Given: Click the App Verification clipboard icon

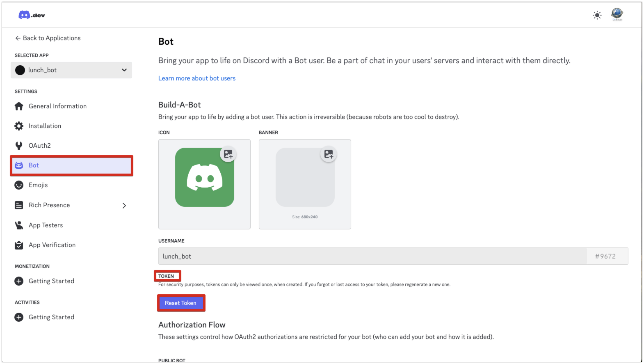Looking at the screenshot, I should [19, 245].
